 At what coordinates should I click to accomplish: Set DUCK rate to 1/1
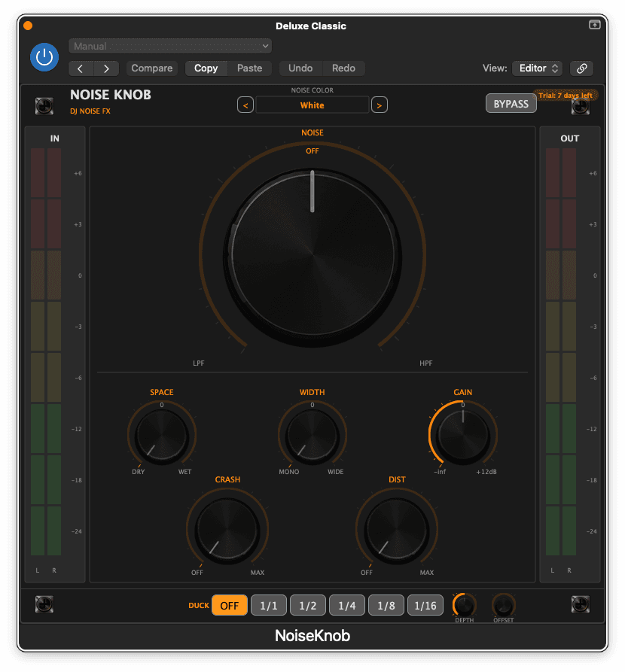pyautogui.click(x=269, y=605)
